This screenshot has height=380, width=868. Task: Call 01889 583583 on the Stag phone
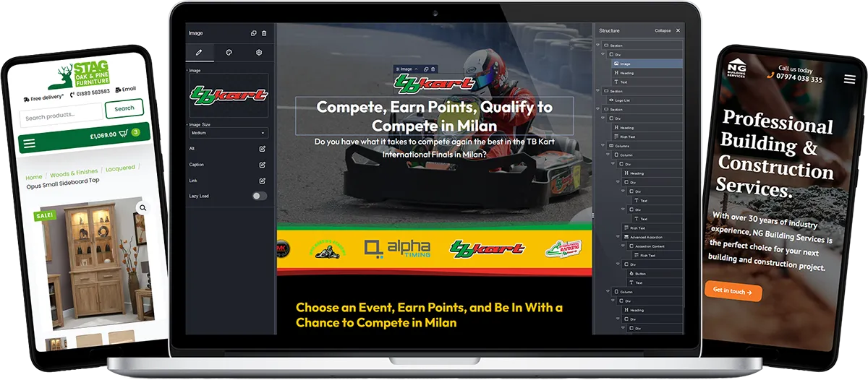(90, 92)
